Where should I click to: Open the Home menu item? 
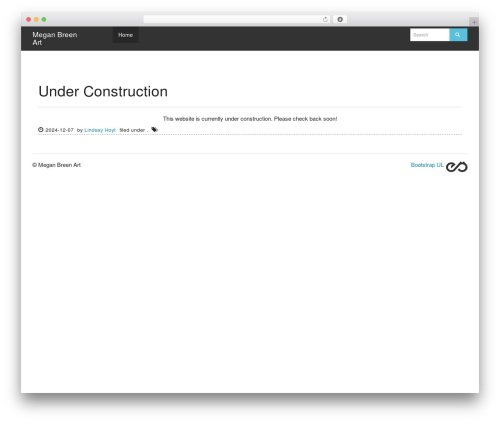tap(125, 35)
